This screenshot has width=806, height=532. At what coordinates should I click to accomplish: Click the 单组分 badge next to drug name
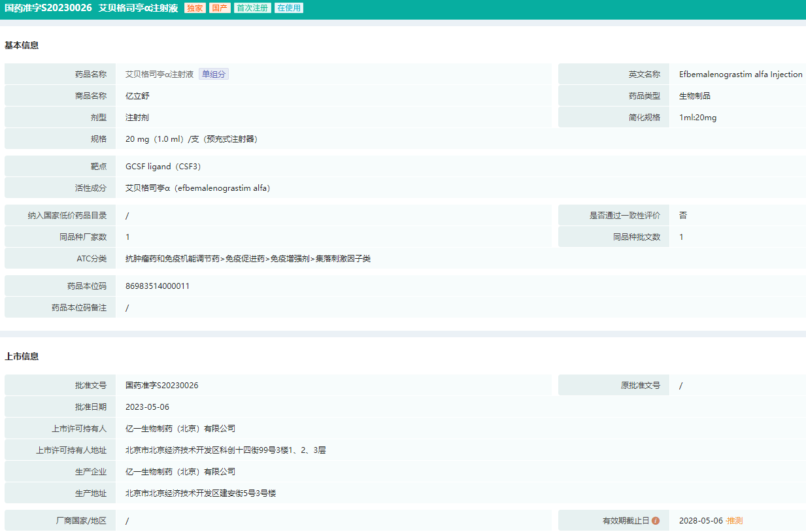214,75
